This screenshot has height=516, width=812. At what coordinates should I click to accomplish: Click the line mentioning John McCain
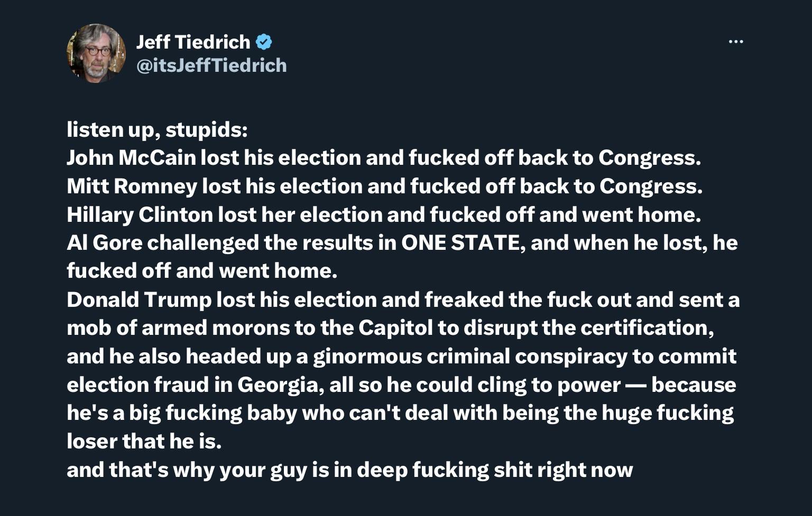click(x=383, y=158)
